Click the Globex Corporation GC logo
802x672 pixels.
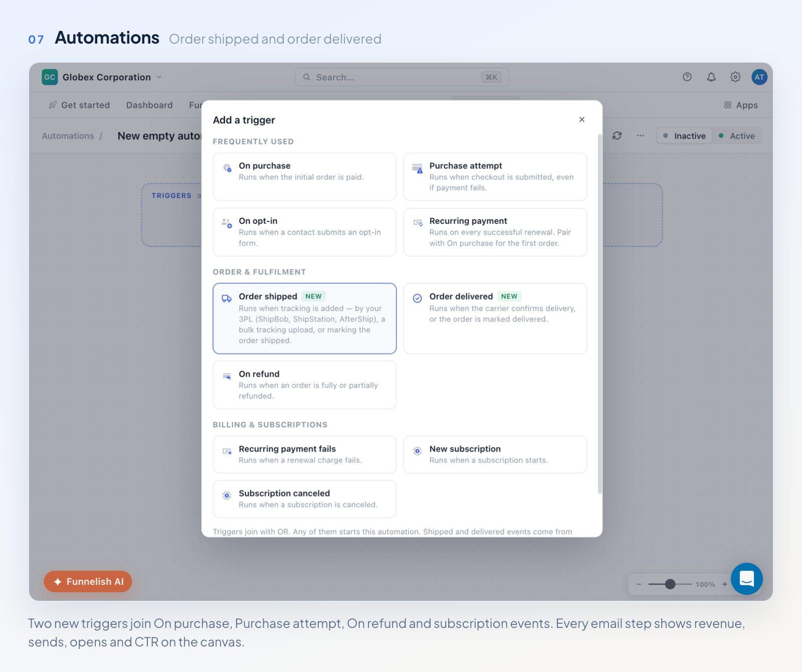pyautogui.click(x=50, y=77)
